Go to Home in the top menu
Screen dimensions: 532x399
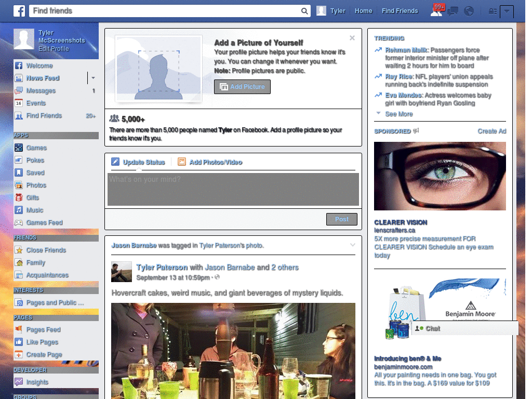tap(363, 10)
